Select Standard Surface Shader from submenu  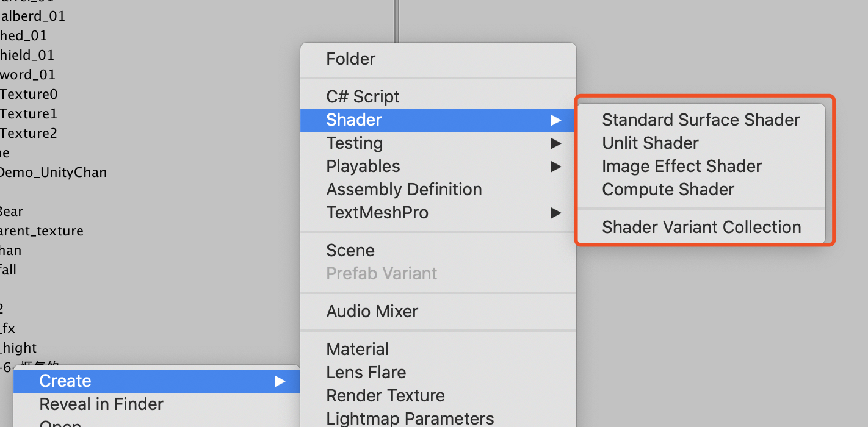click(x=701, y=120)
